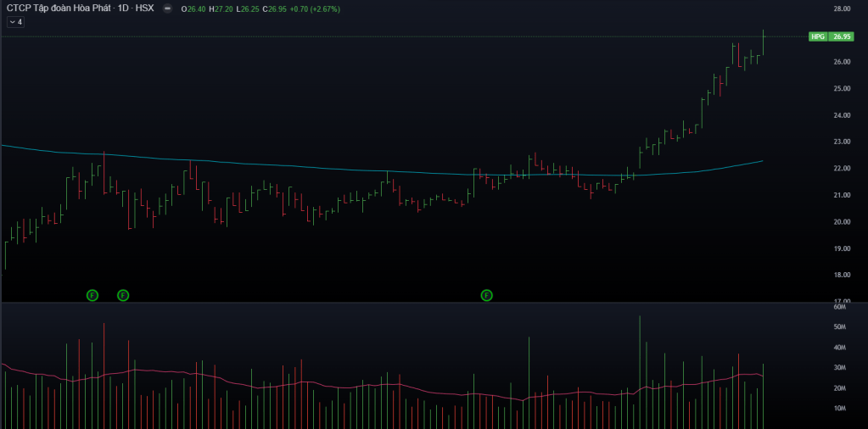Open the F event marker near chart center
Image resolution: width=868 pixels, height=429 pixels.
(487, 295)
